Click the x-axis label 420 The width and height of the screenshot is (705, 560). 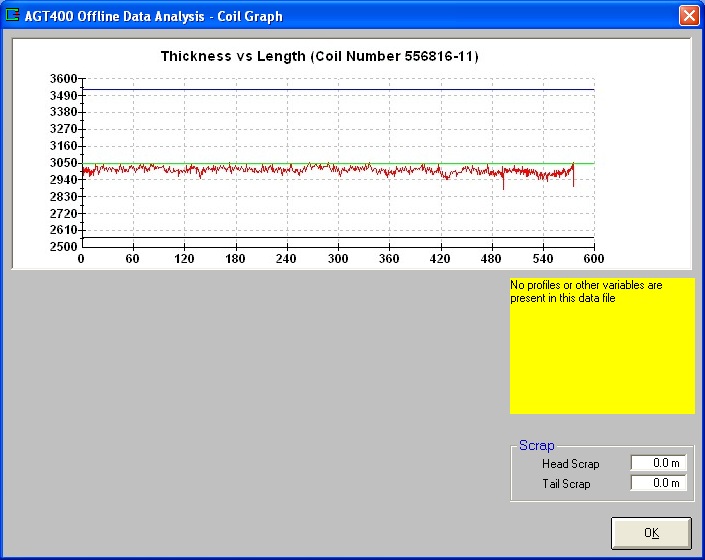tap(440, 259)
